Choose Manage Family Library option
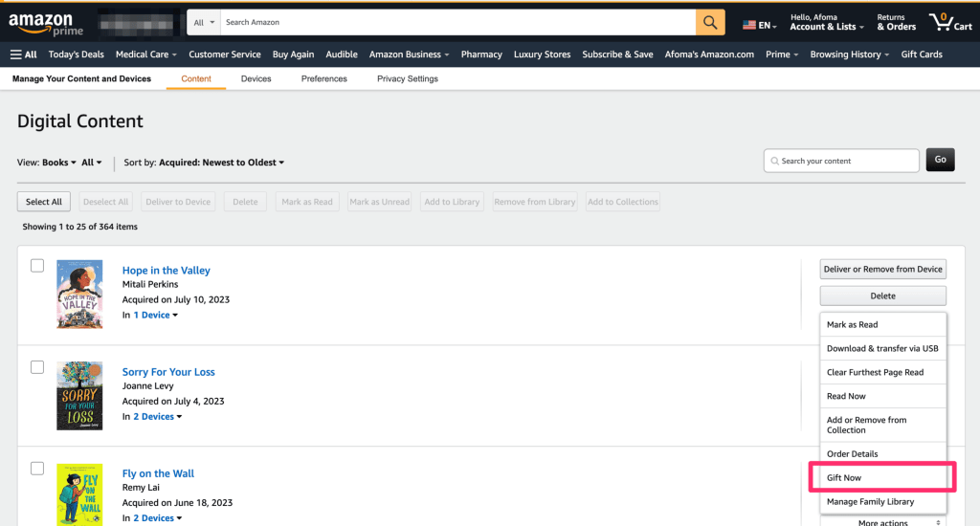Viewport: 980px width, 526px height. [x=882, y=501]
